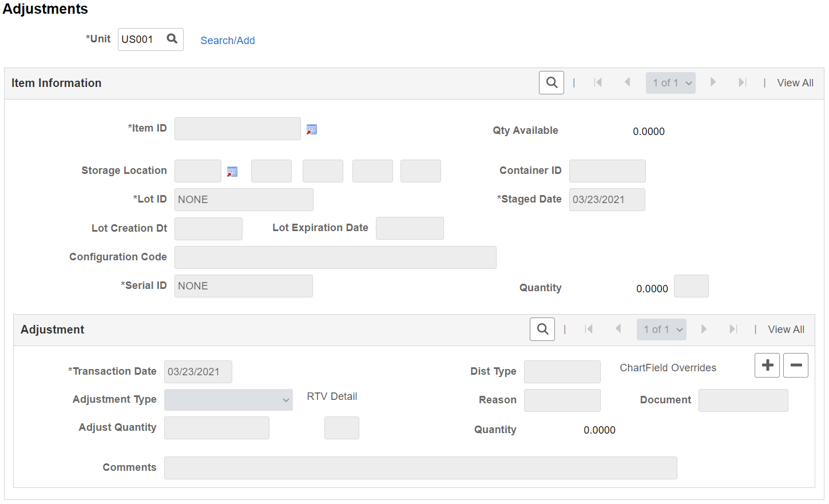829x504 pixels.
Task: Click the Item Information find search icon
Action: 552,83
